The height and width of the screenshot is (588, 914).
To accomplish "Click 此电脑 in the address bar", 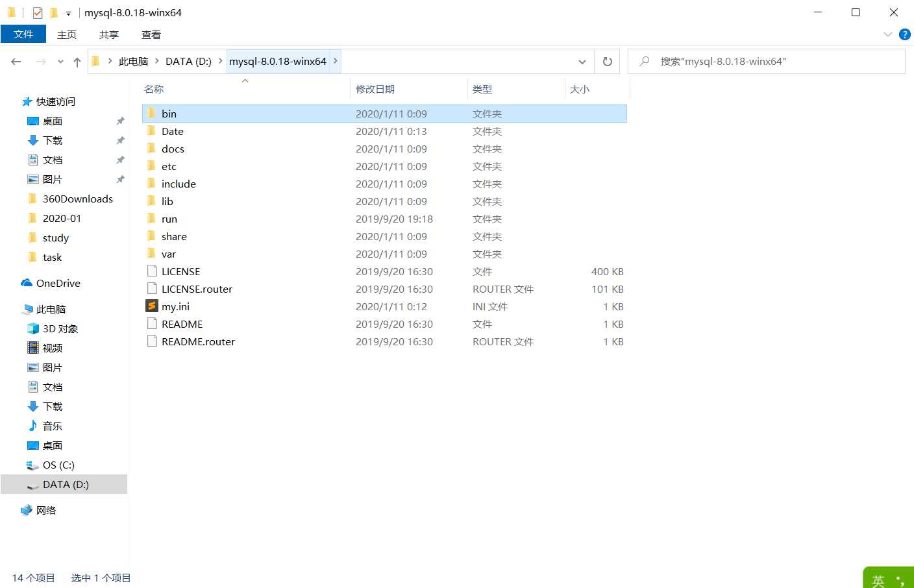I will [133, 61].
